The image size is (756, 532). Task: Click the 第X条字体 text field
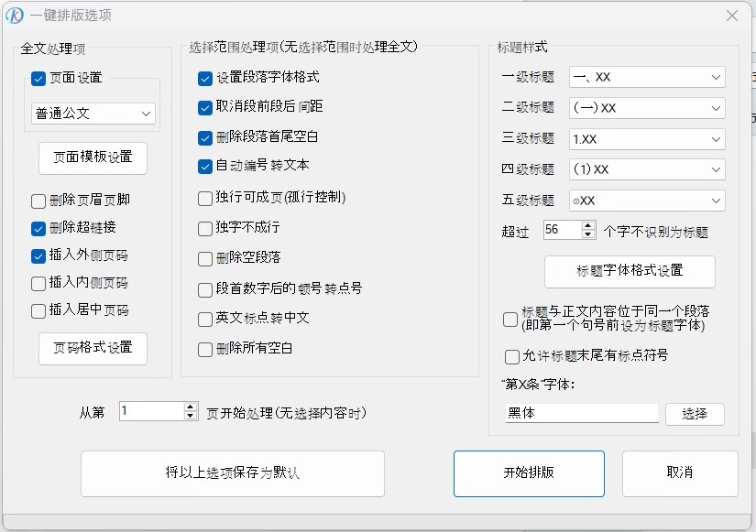coord(581,413)
